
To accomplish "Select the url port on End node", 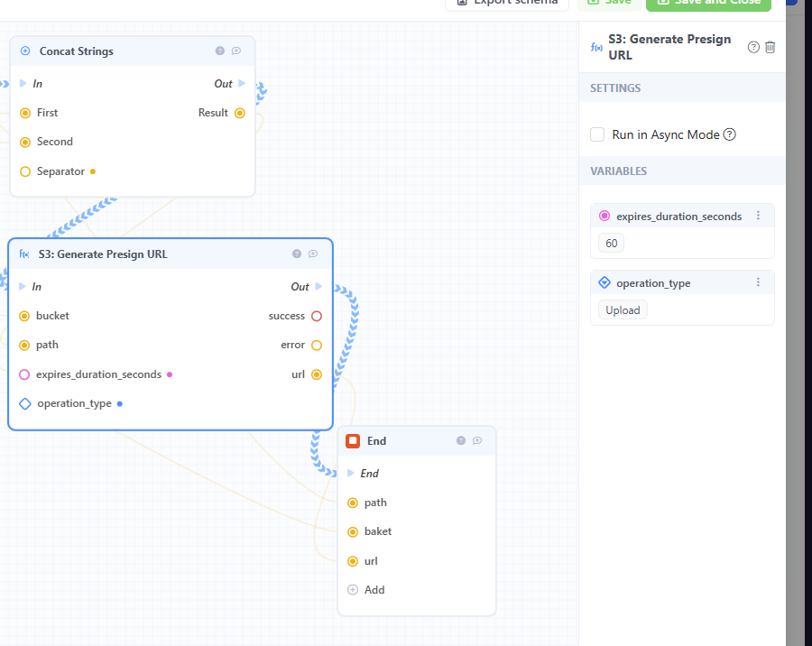I will pos(353,561).
